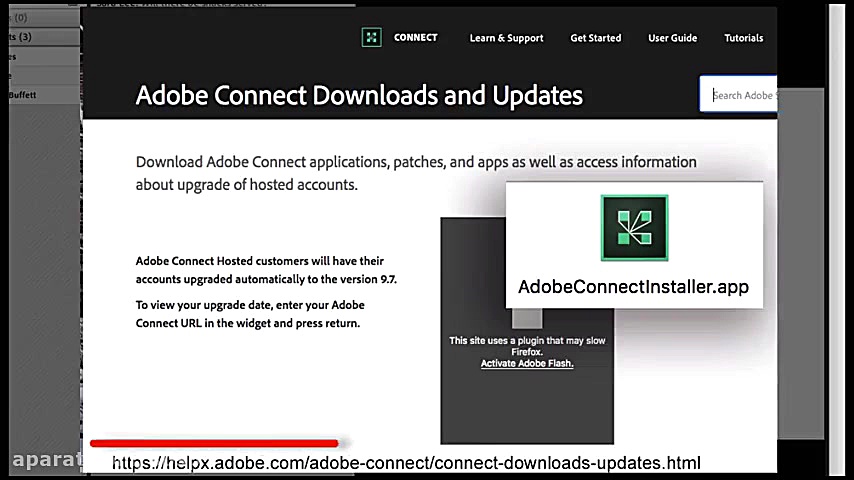The width and height of the screenshot is (854, 480).
Task: Click paragraph about upgrade to version 9.7
Action: [x=266, y=270]
